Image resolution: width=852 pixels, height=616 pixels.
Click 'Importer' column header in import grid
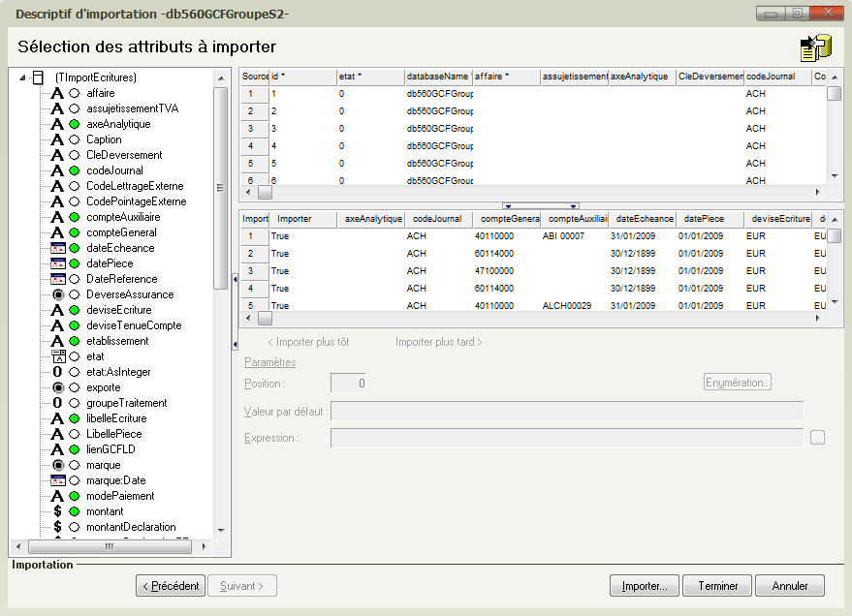(303, 219)
